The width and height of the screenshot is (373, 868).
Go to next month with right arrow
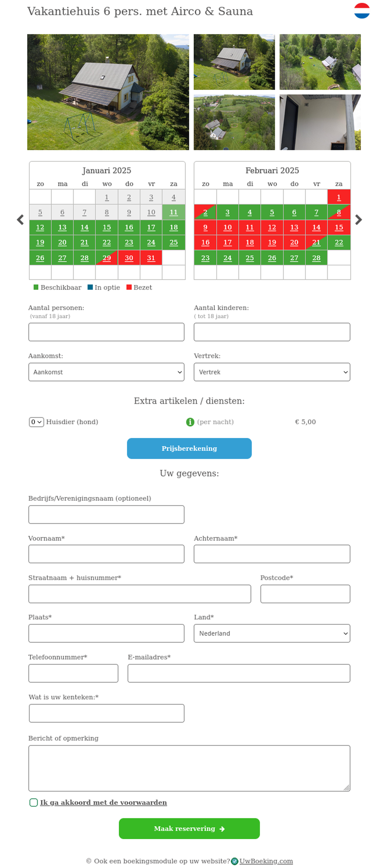[x=359, y=220]
